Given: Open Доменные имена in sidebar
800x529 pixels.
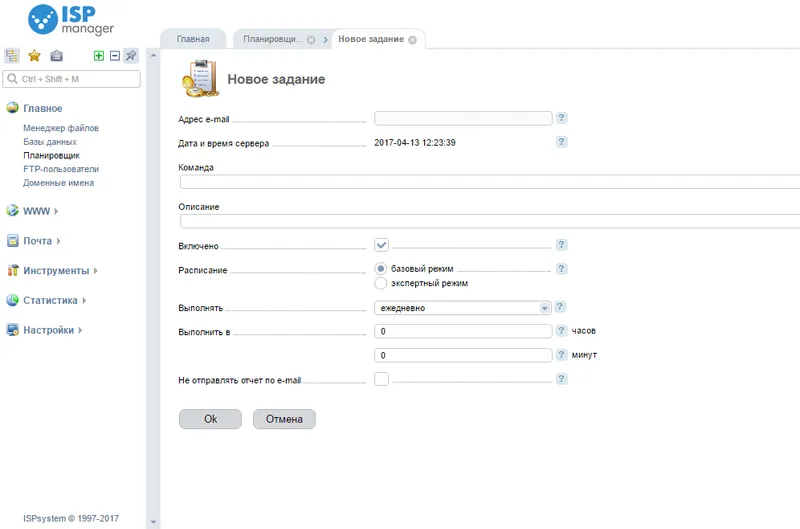Looking at the screenshot, I should pyautogui.click(x=59, y=183).
